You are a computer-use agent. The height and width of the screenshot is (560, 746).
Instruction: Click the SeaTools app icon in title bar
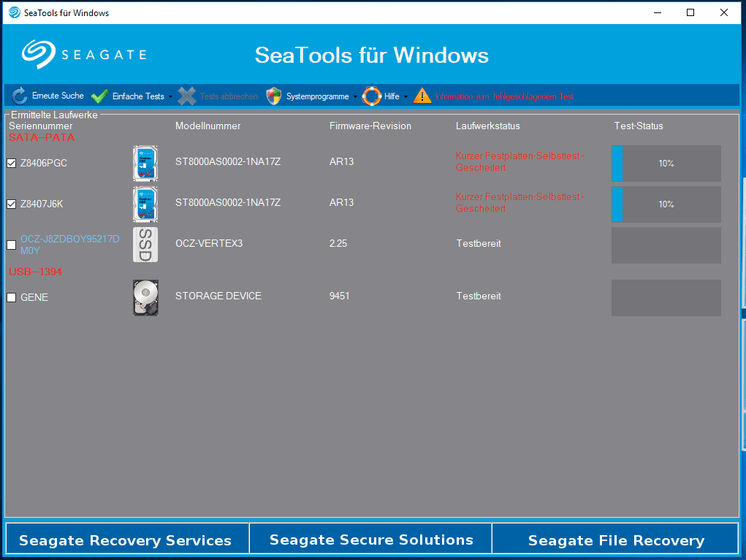15,13
